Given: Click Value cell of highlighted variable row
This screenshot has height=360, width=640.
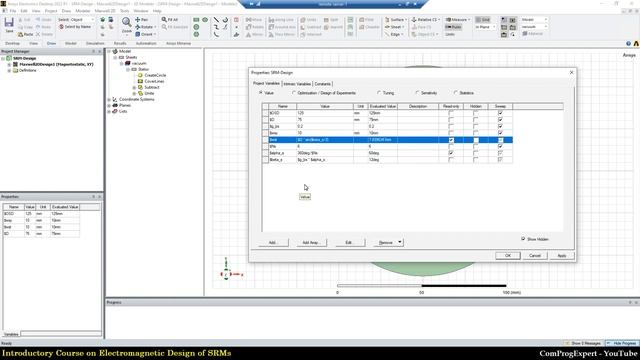Looking at the screenshot, I should click(x=325, y=140).
